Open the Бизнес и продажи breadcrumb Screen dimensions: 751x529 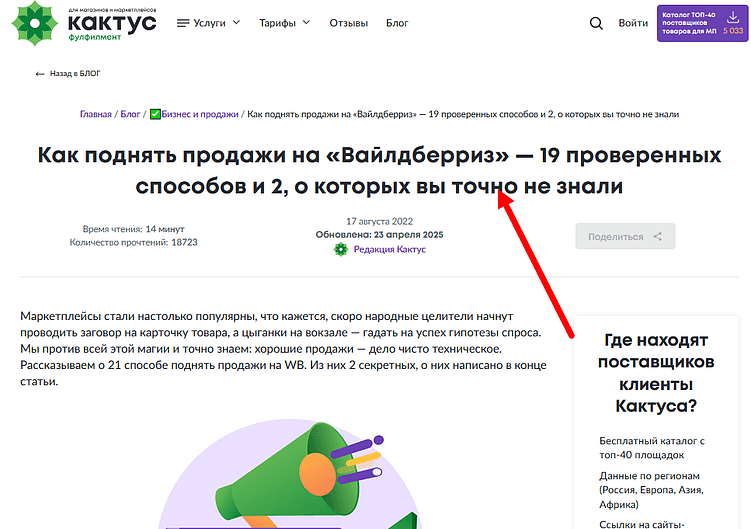point(200,114)
